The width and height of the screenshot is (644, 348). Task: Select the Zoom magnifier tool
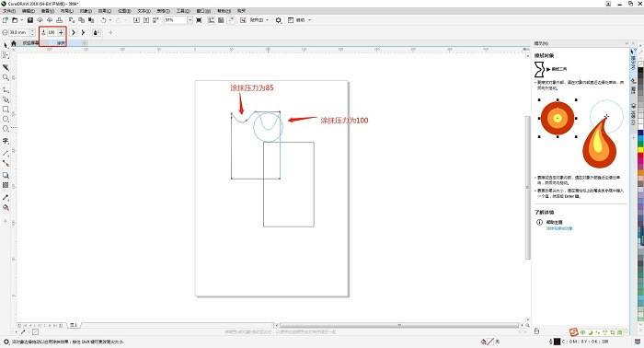(x=6, y=77)
